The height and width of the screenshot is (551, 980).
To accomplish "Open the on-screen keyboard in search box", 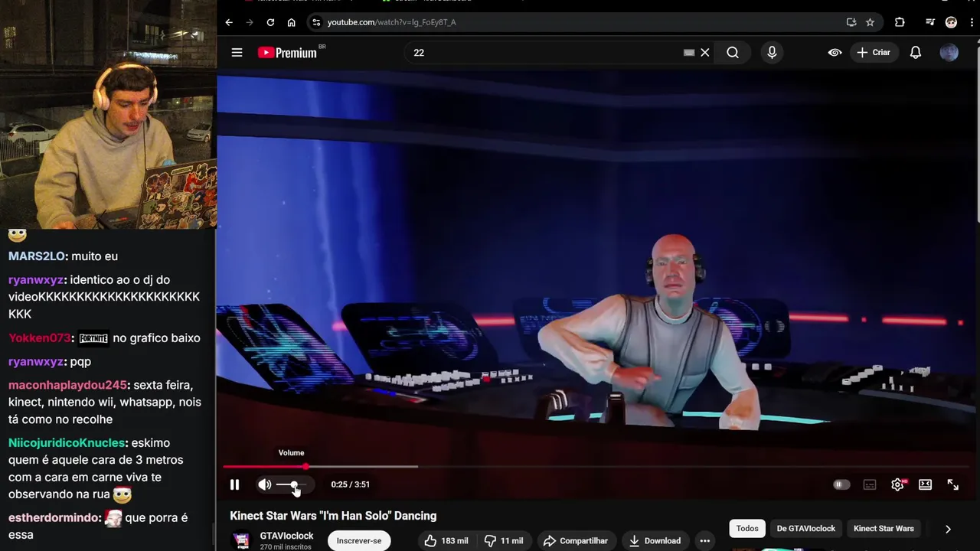I will [x=689, y=52].
